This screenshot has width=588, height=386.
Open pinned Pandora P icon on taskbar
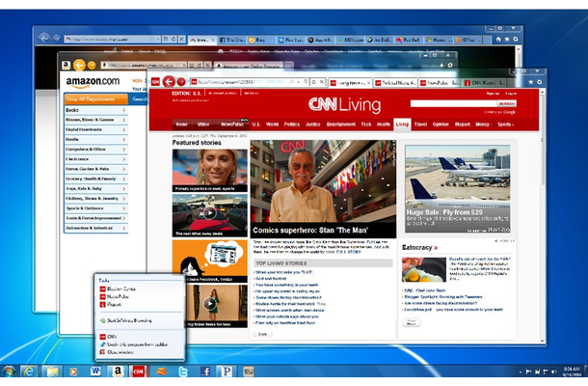[x=227, y=372]
